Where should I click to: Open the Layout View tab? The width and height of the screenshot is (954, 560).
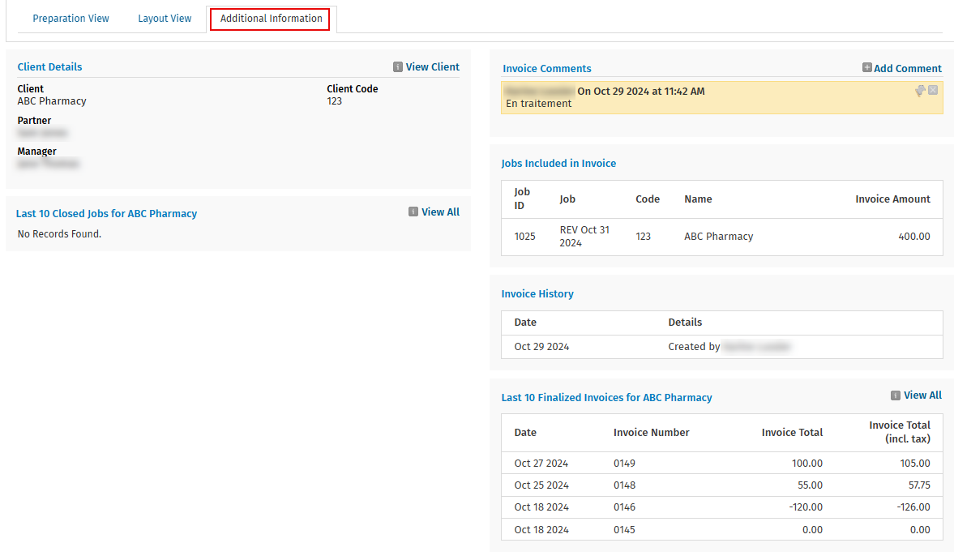165,19
